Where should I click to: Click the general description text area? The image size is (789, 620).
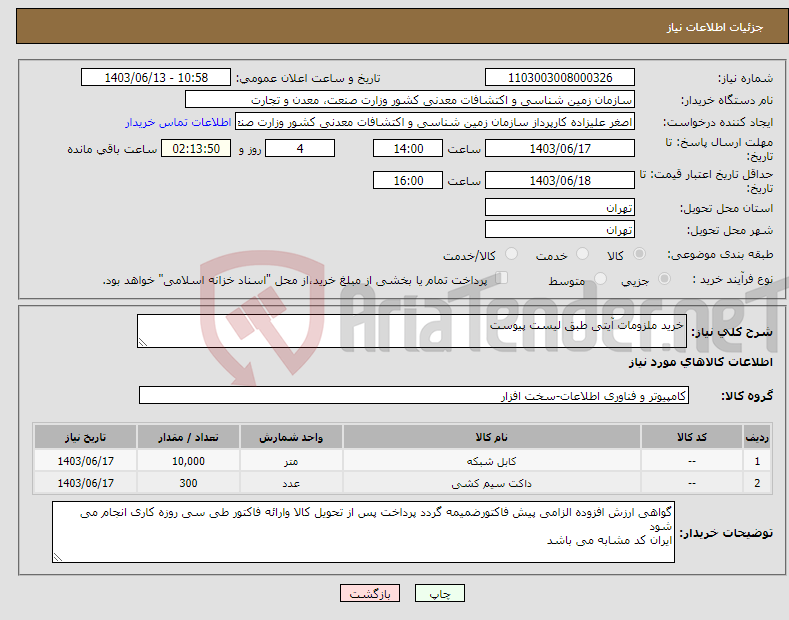412,331
